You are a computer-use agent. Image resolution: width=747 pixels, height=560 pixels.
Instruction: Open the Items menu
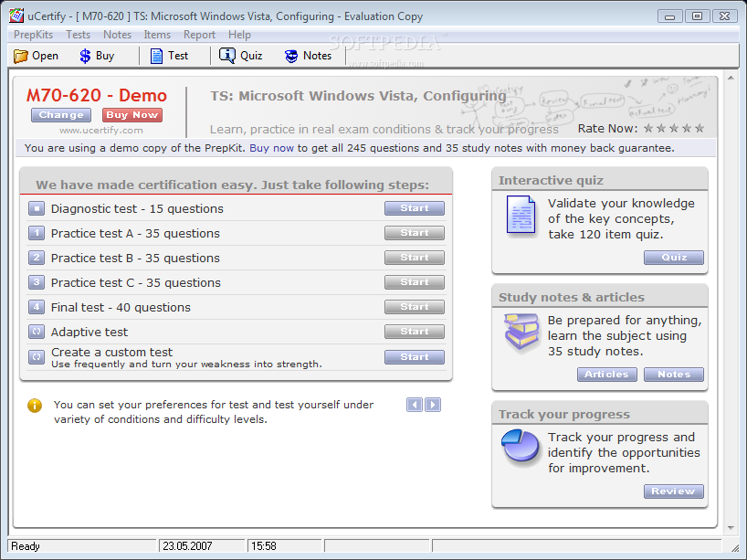coord(157,35)
